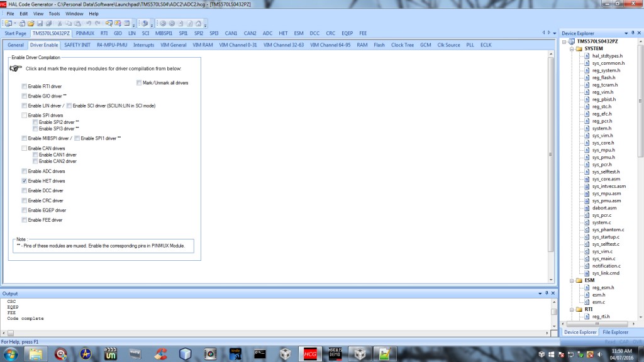Open sys_main.c file in Device Explorer
The image size is (644, 362).
pos(603,258)
